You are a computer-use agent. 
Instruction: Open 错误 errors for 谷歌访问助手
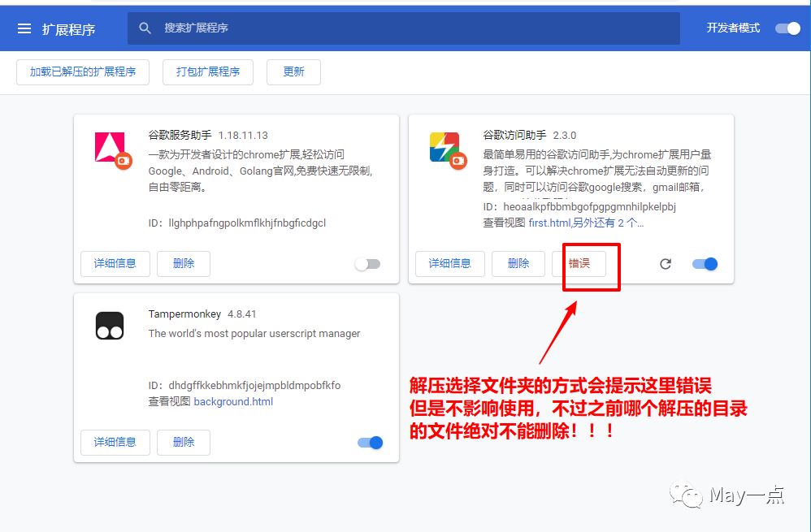pos(579,264)
